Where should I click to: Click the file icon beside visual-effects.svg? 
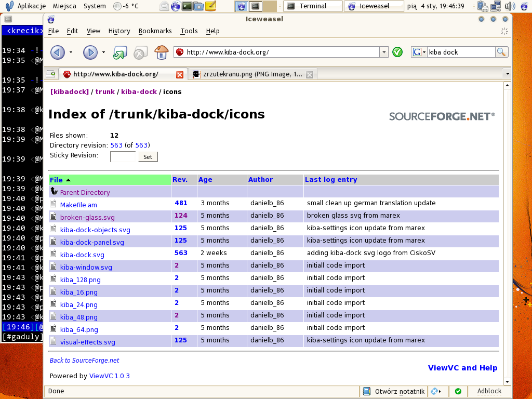54,341
